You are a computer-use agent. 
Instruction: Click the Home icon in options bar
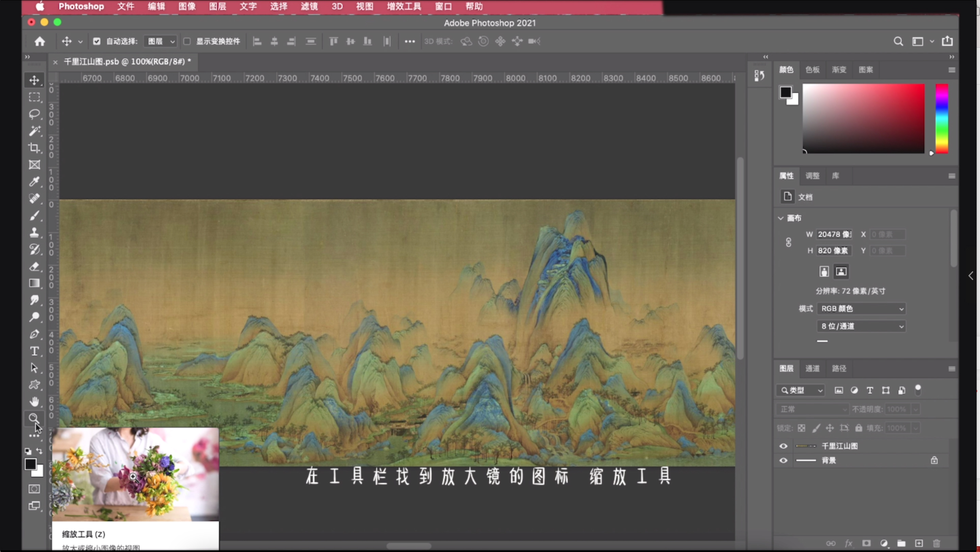point(39,41)
